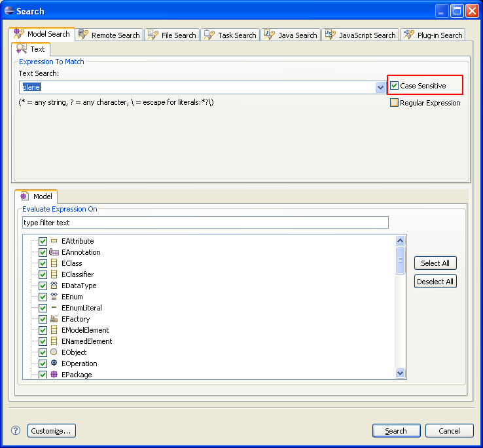Uncheck the EEnumLiteral checkbox
Screen dimensions: 483x448
(x=43, y=308)
